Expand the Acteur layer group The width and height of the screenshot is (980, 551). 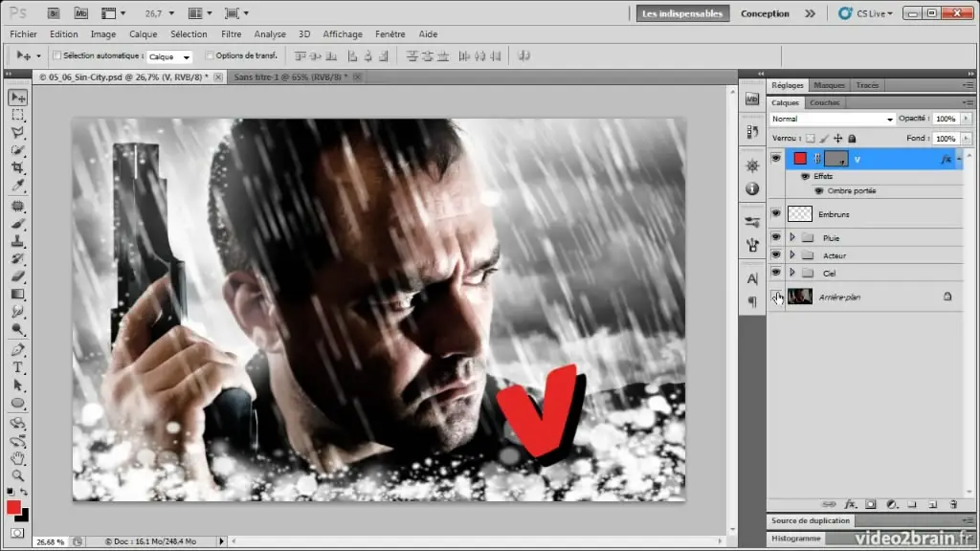[792, 254]
